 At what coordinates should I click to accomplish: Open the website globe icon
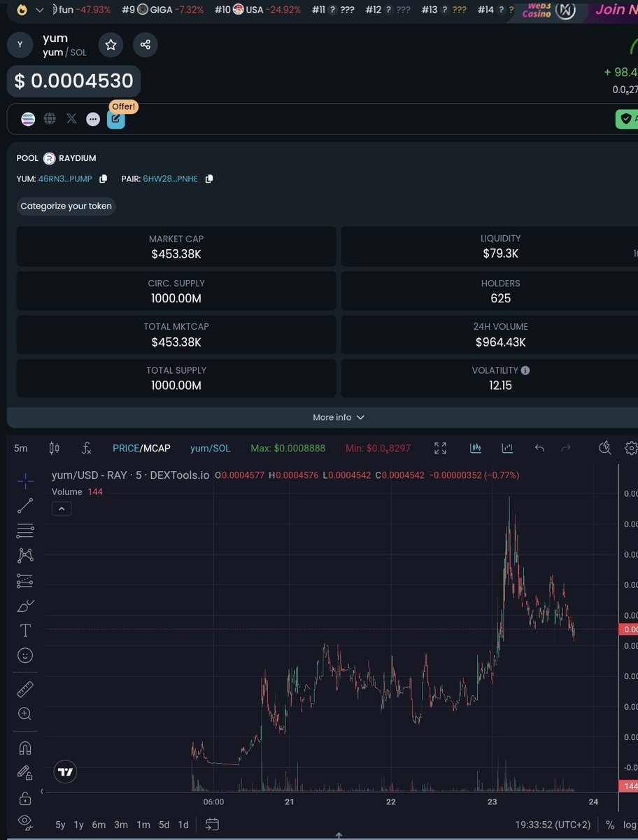tap(50, 119)
